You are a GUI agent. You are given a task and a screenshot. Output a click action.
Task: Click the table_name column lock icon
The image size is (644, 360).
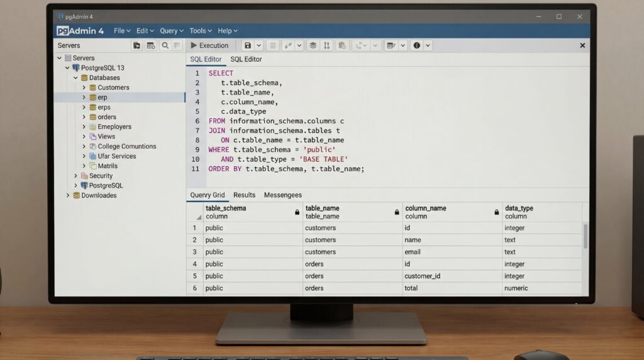[x=397, y=213]
